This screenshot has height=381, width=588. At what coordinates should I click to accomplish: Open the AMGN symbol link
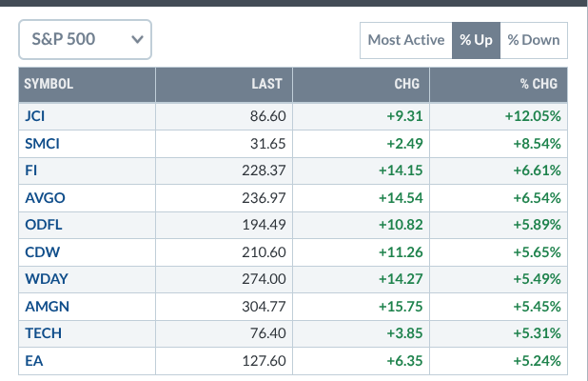pyautogui.click(x=47, y=307)
